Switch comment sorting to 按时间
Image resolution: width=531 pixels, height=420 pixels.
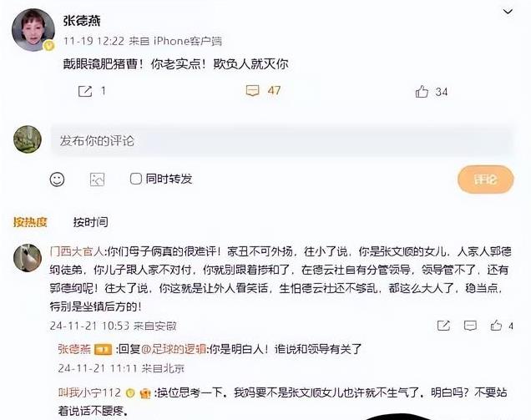(91, 222)
